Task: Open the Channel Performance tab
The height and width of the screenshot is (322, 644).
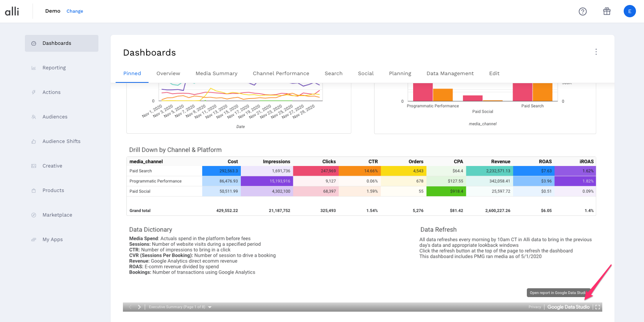Action: [x=281, y=74]
